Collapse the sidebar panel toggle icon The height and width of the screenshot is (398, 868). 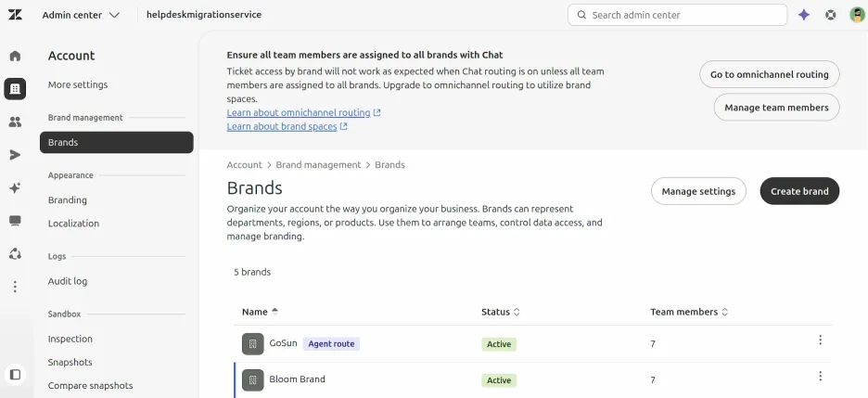[16, 375]
